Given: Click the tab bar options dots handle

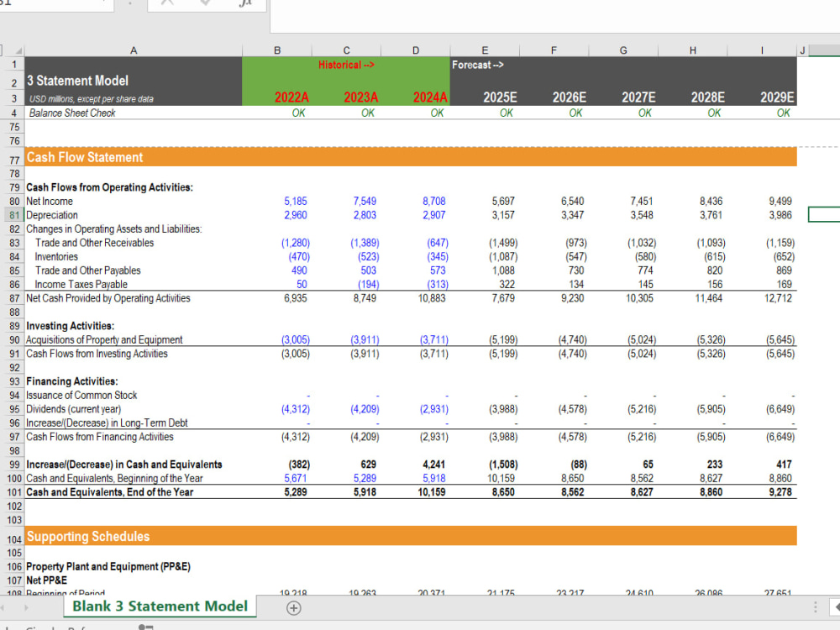Looking at the screenshot, I should (816, 607).
